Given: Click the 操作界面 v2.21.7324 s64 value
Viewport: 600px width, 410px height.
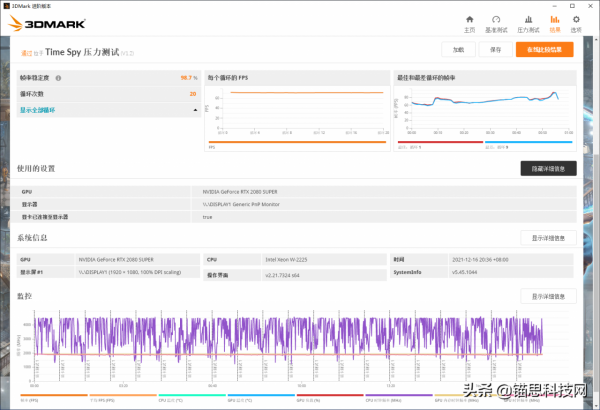Looking at the screenshot, I should pos(282,275).
